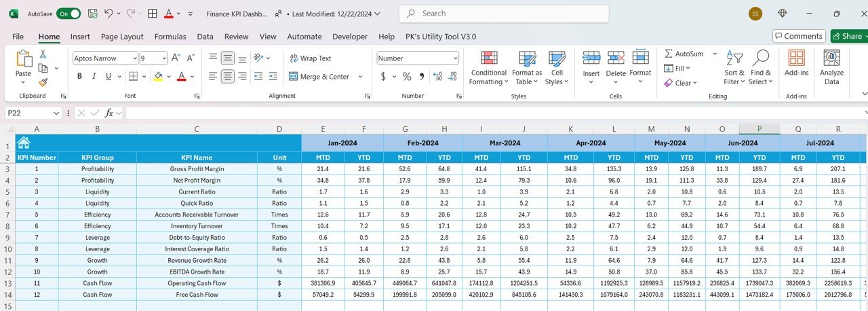Open the File menu
868x311 pixels.
pyautogui.click(x=18, y=37)
